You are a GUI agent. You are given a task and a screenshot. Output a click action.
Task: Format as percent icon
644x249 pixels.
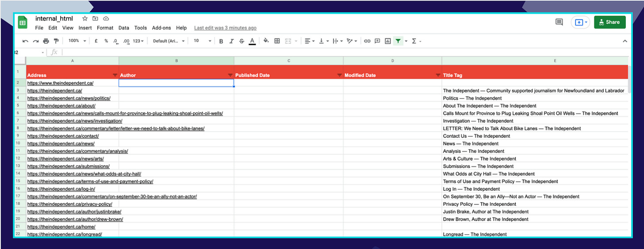pyautogui.click(x=106, y=41)
